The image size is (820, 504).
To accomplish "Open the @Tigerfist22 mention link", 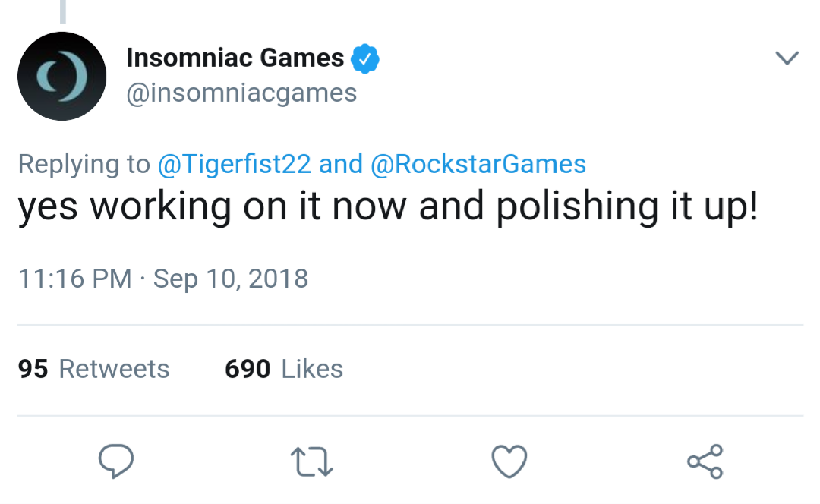I will [234, 164].
